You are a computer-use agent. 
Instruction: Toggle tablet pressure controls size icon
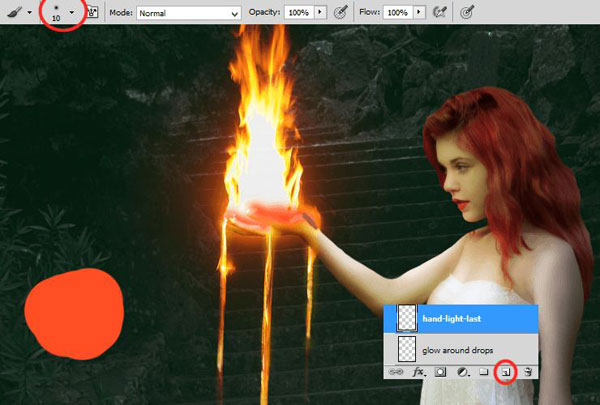pyautogui.click(x=467, y=13)
